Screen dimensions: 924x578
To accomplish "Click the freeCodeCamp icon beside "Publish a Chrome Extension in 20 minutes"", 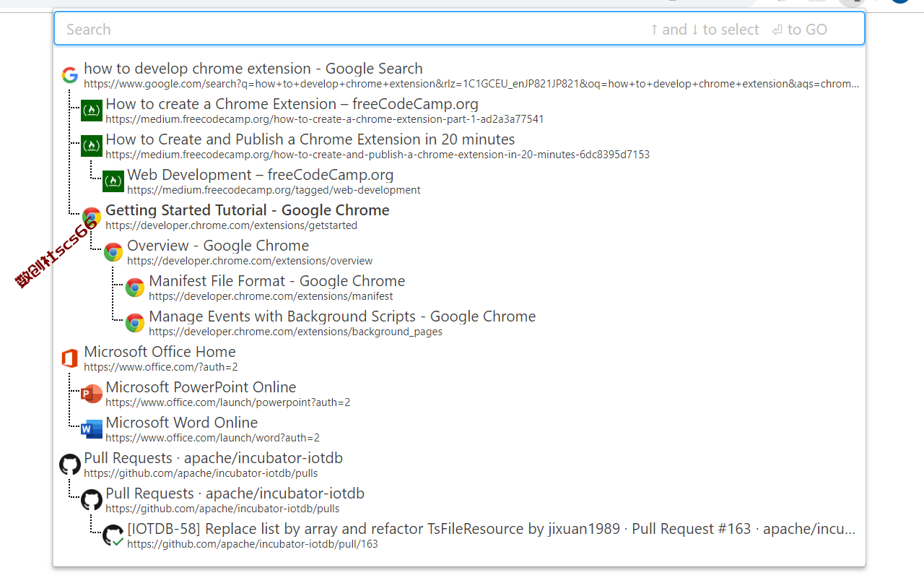I will coord(92,146).
